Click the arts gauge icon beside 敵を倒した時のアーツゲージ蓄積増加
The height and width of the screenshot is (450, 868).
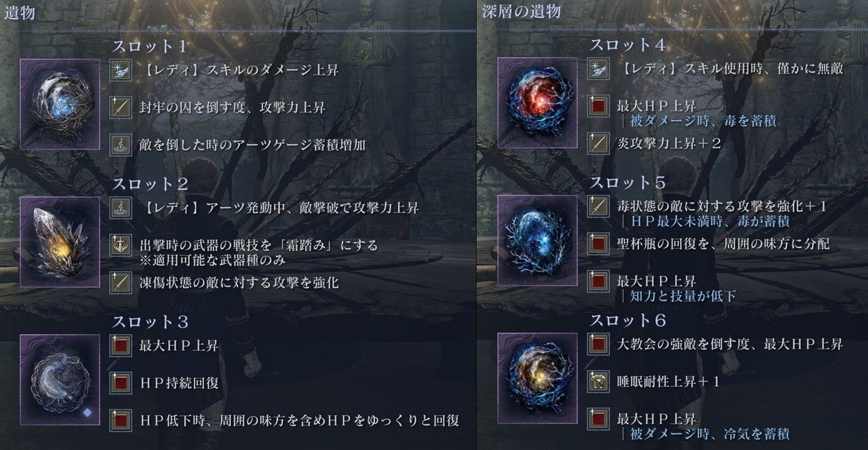[x=121, y=145]
